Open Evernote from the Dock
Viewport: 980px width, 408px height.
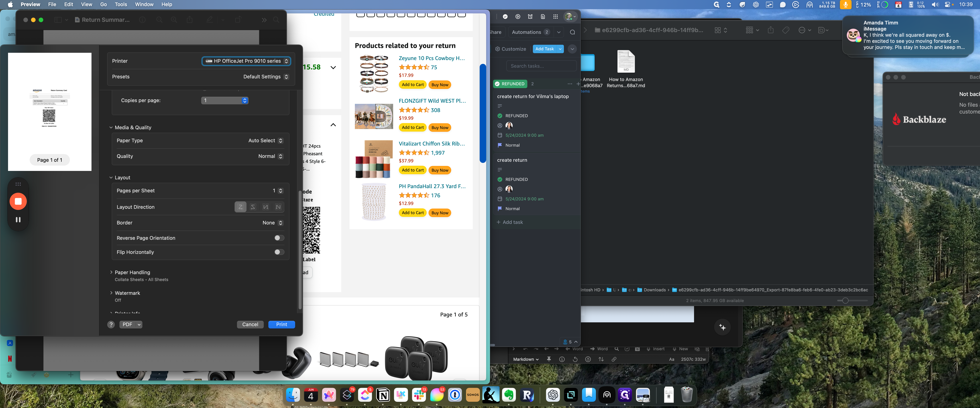point(509,395)
